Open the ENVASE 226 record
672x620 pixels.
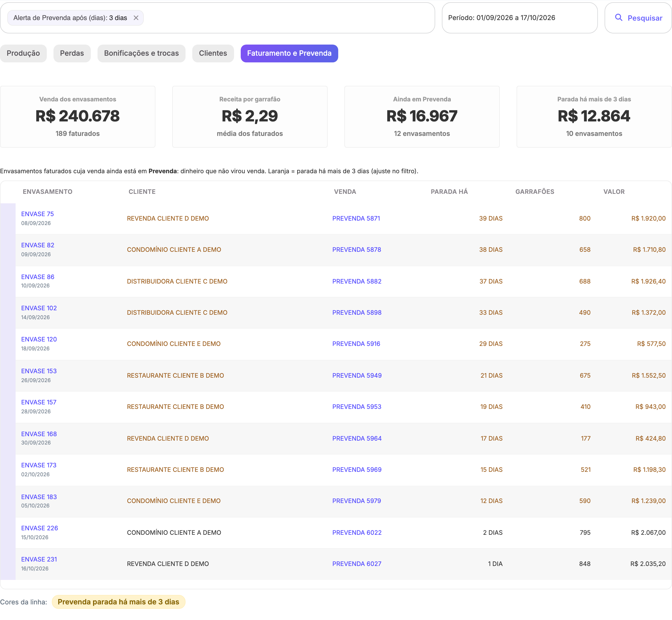tap(40, 528)
